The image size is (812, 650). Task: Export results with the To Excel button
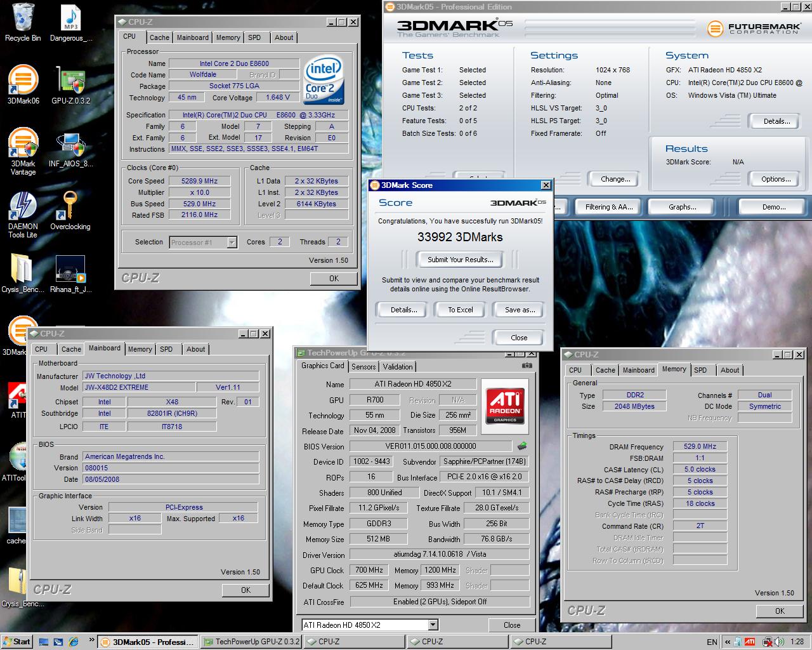pos(461,310)
